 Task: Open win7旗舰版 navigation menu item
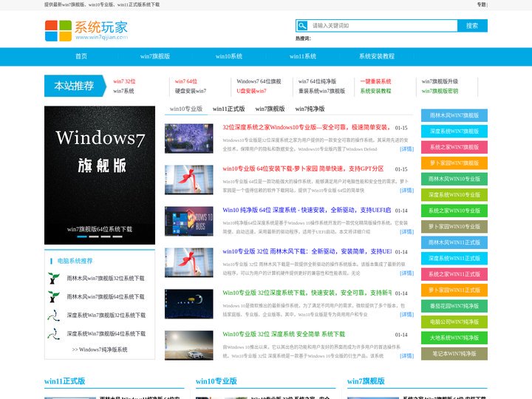point(155,56)
